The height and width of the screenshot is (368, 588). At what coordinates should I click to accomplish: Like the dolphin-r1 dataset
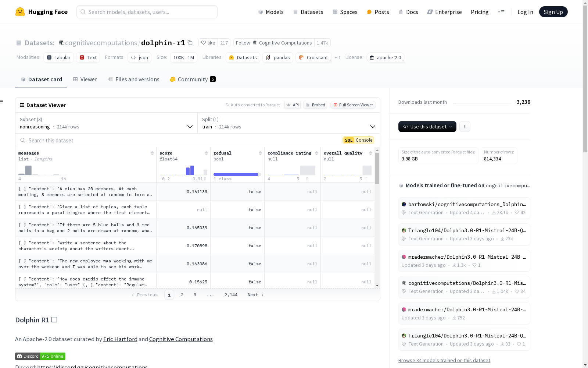(208, 43)
